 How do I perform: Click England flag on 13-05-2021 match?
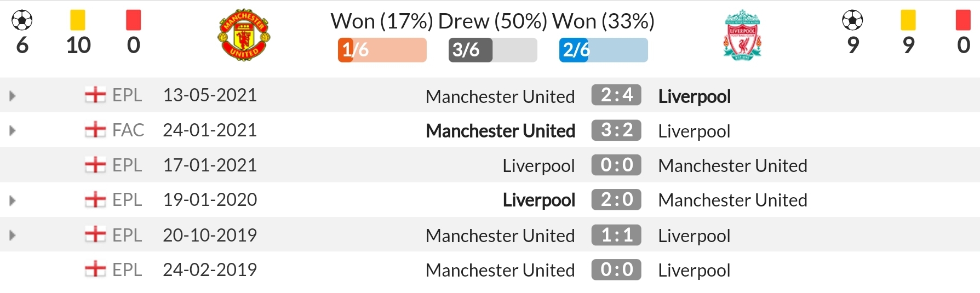[95, 95]
